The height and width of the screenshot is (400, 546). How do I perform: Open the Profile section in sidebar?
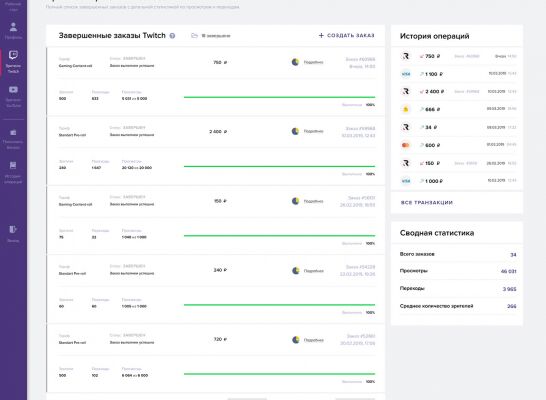[x=13, y=30]
